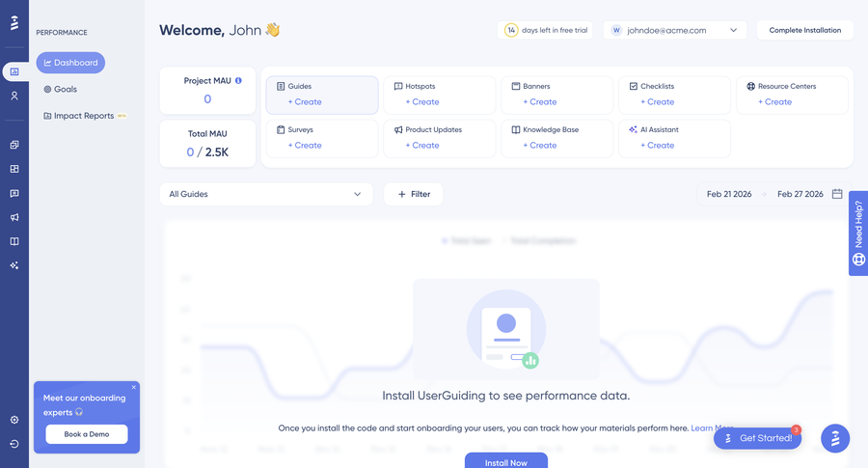Click the UserGuiding logo in sidebar
The width and height of the screenshot is (868, 468).
[14, 23]
